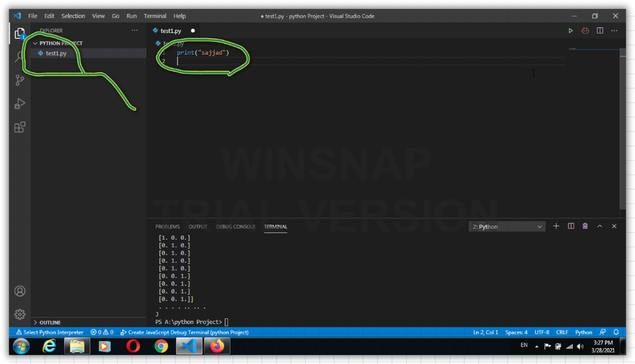The height and width of the screenshot is (364, 635).
Task: Click the Run Python File play icon
Action: pos(570,30)
